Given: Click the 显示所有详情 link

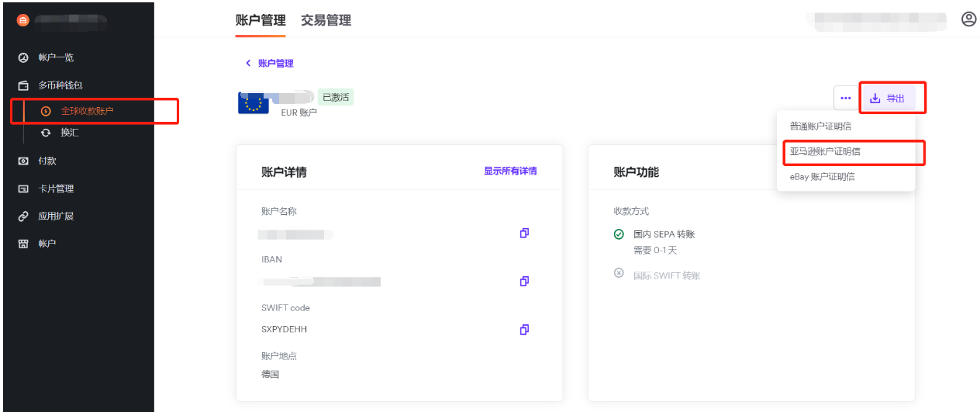Looking at the screenshot, I should (510, 171).
